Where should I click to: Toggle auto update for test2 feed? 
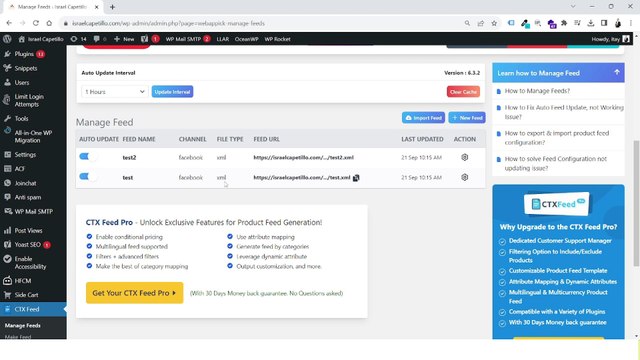click(88, 156)
